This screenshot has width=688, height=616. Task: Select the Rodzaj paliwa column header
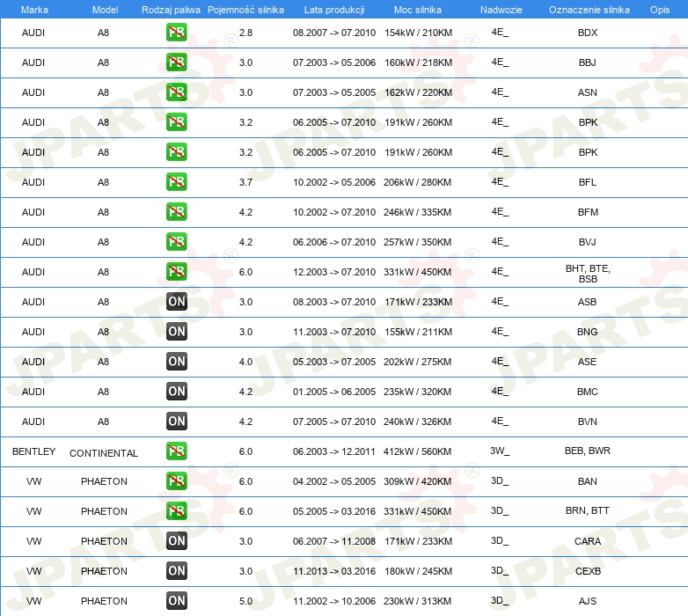click(x=171, y=10)
